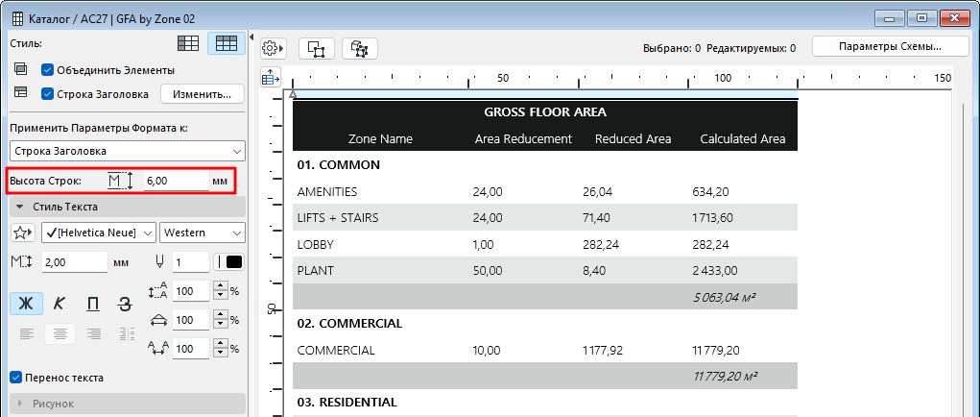Screen dimensions: 980x417
Task: Center-align the text
Action: (x=60, y=334)
